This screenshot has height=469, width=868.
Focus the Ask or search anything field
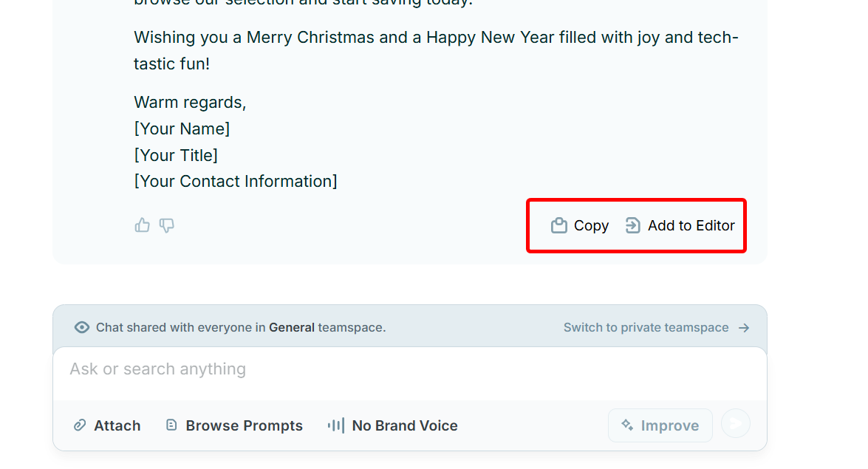pyautogui.click(x=410, y=369)
